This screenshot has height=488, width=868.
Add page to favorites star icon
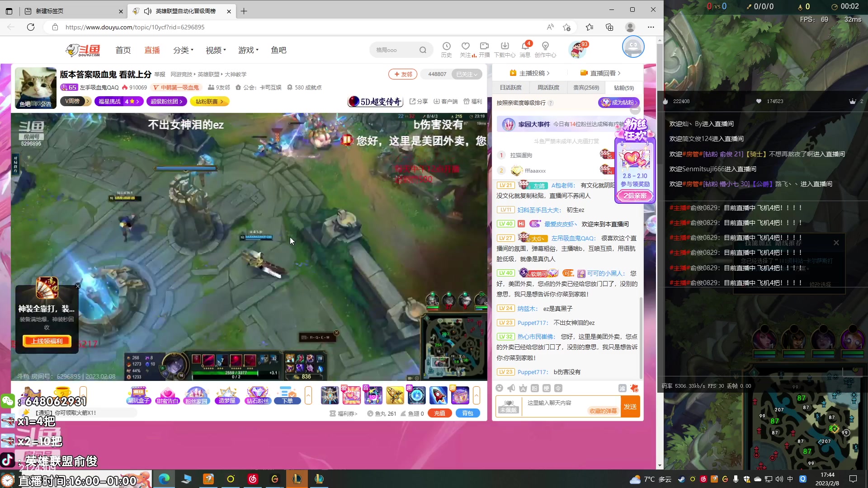pos(566,27)
